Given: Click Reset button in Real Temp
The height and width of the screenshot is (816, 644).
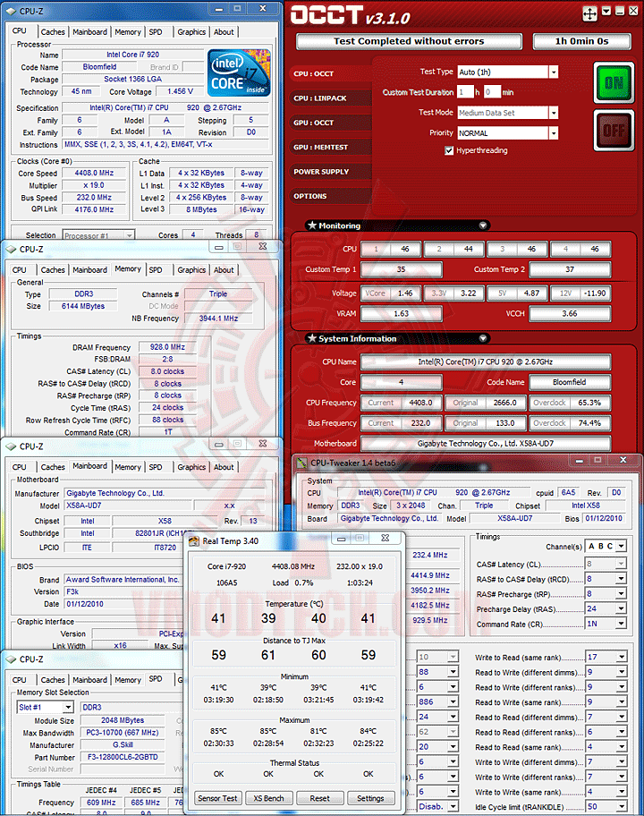Looking at the screenshot, I should click(x=319, y=798).
